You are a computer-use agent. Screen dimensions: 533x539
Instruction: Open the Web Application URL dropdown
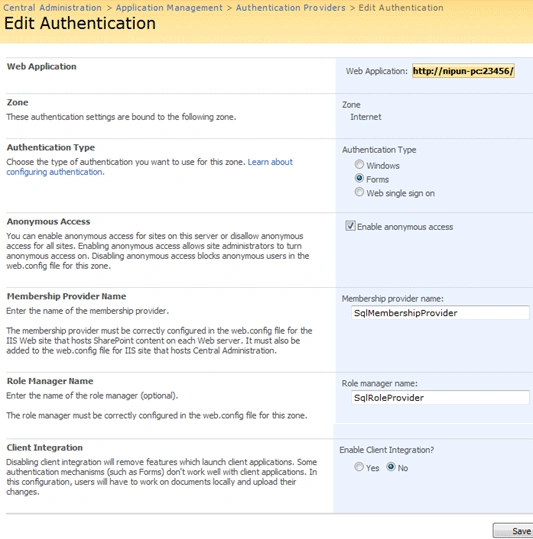[463, 71]
